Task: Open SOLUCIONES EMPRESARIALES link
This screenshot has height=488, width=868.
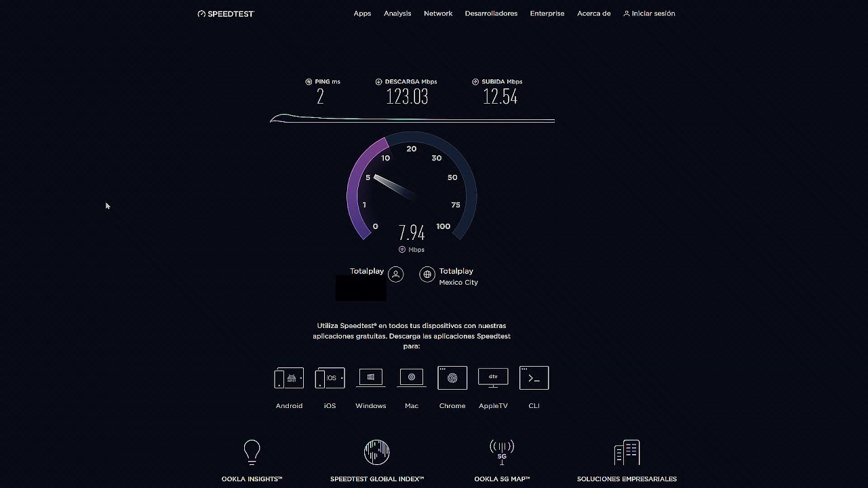Action: point(627,479)
